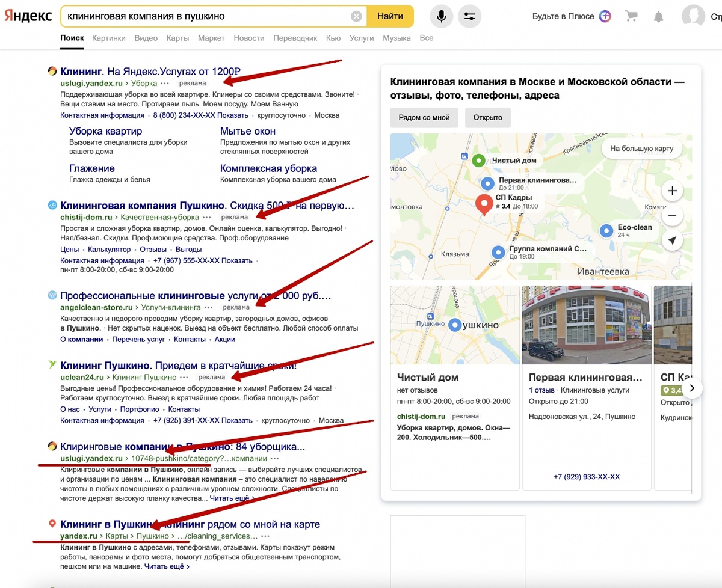Open На большую карту button
Image resolution: width=722 pixels, height=588 pixels.
pyautogui.click(x=642, y=148)
